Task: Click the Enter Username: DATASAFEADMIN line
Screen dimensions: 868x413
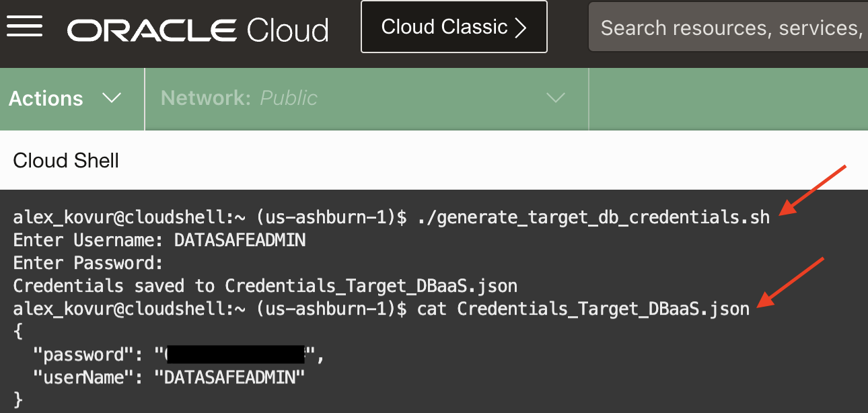Action: (x=159, y=240)
